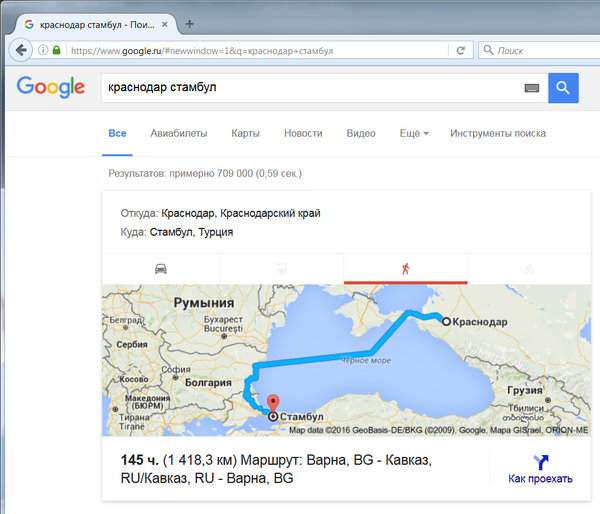Screen dimensions: 600x514
Task: Open a new browser tab
Action: pos(190,23)
